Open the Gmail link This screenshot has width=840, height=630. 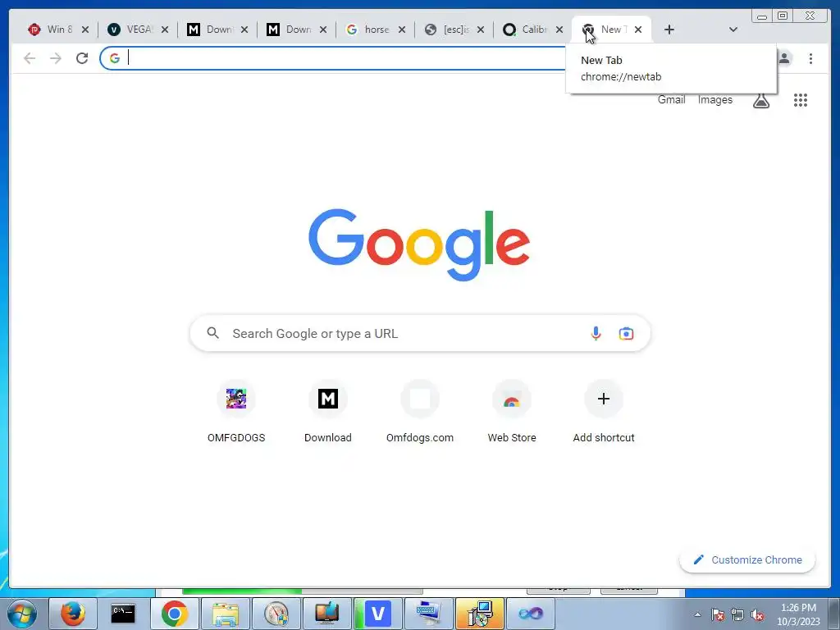[671, 99]
